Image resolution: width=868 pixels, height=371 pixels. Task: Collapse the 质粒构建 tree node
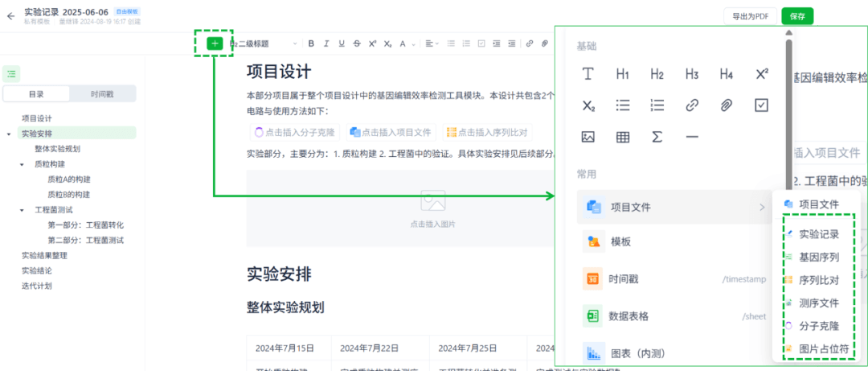click(x=22, y=165)
